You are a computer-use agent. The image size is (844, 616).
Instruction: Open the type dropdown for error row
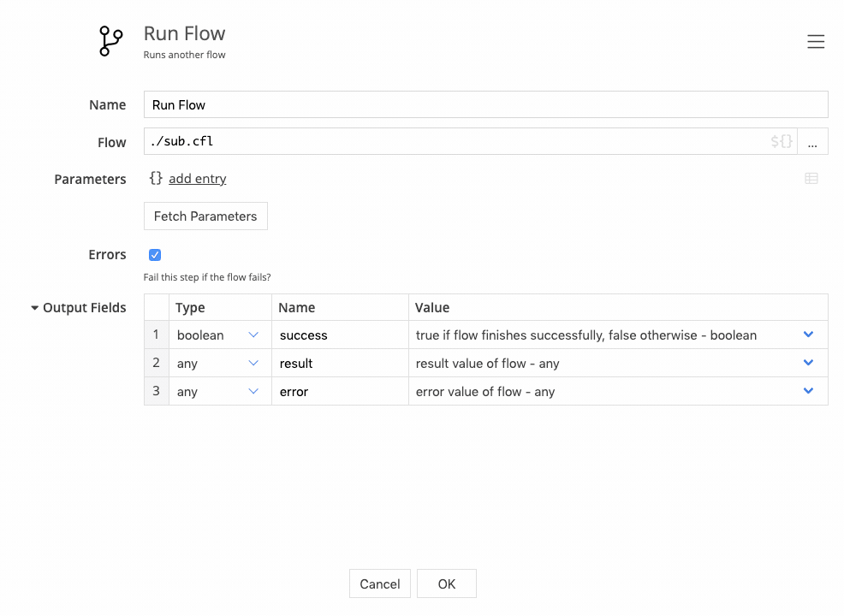coord(253,391)
